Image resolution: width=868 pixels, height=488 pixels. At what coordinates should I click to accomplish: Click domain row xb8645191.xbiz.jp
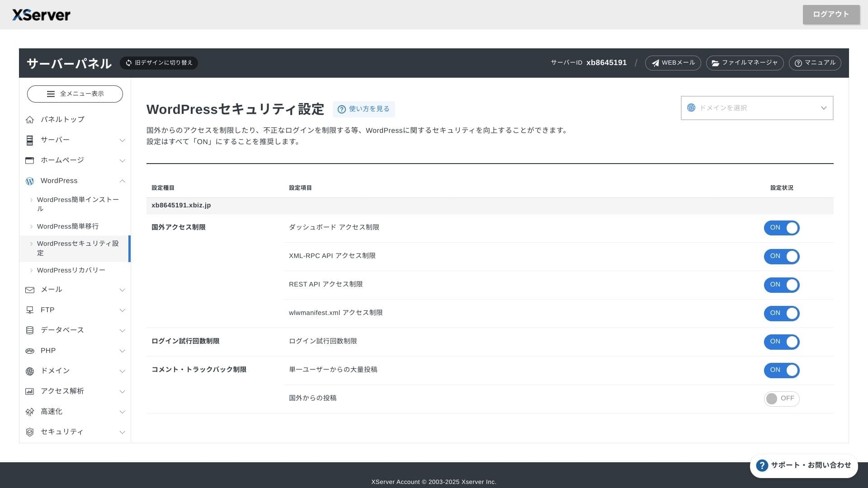[490, 206]
